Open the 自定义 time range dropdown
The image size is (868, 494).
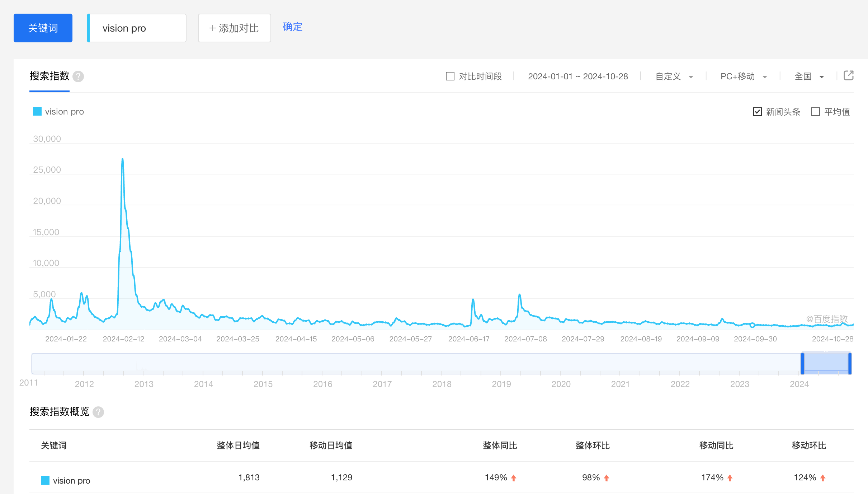(674, 76)
